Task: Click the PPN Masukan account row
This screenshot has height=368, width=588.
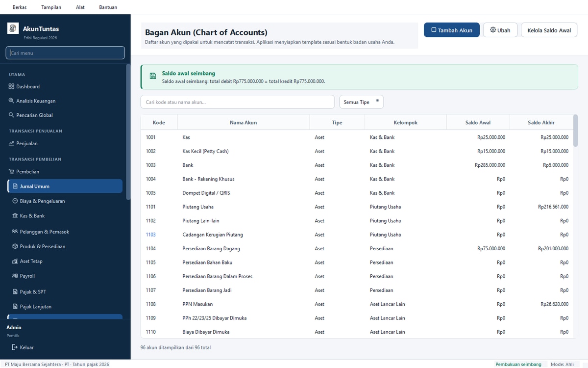Action: tap(357, 304)
